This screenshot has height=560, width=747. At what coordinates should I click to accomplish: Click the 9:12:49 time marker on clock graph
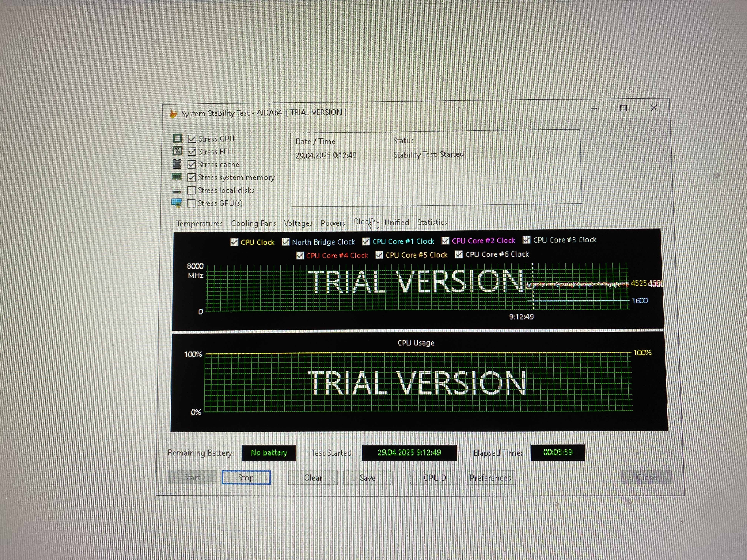tap(521, 317)
